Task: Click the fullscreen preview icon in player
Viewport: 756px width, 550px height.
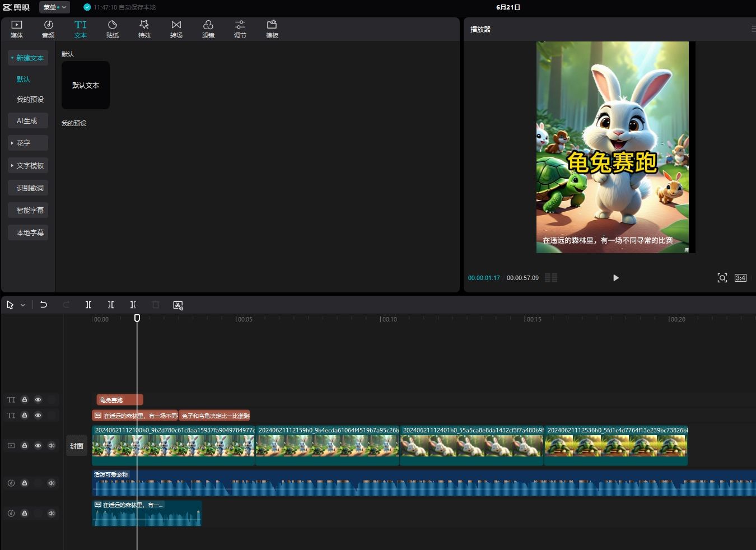Action: pos(722,278)
